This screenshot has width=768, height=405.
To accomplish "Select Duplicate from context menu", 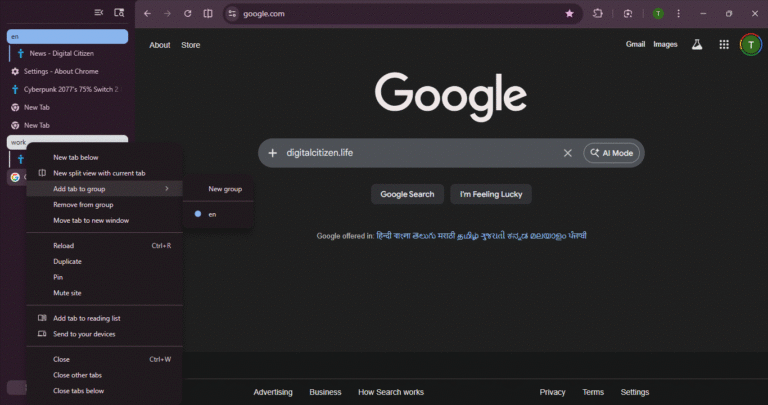I will (x=105, y=262).
